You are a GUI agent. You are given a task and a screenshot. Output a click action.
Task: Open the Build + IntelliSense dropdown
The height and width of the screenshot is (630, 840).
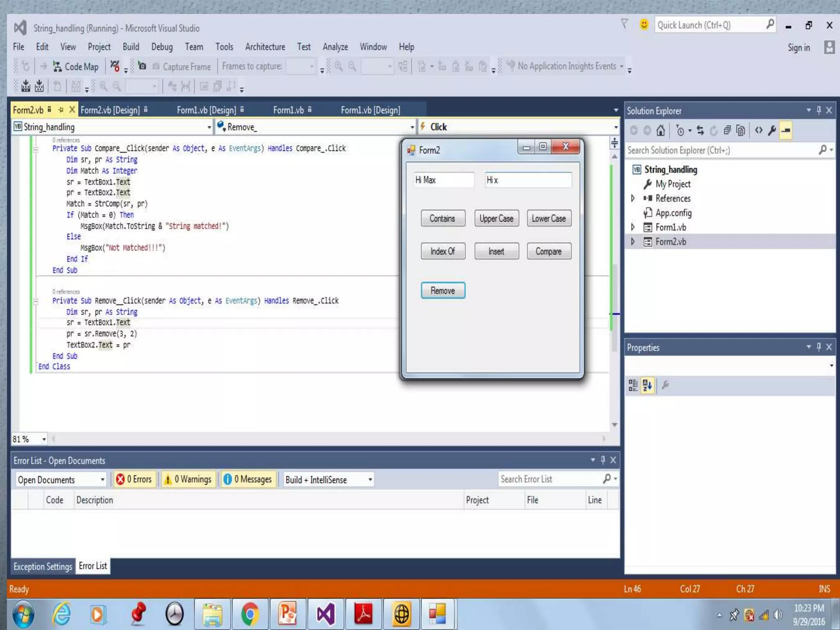pyautogui.click(x=328, y=479)
